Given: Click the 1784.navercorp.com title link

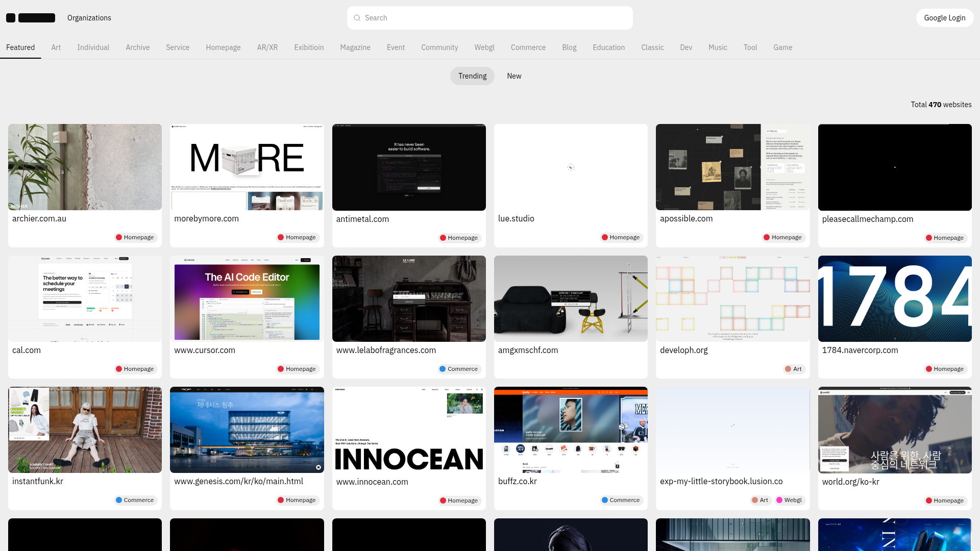Looking at the screenshot, I should pyautogui.click(x=860, y=350).
